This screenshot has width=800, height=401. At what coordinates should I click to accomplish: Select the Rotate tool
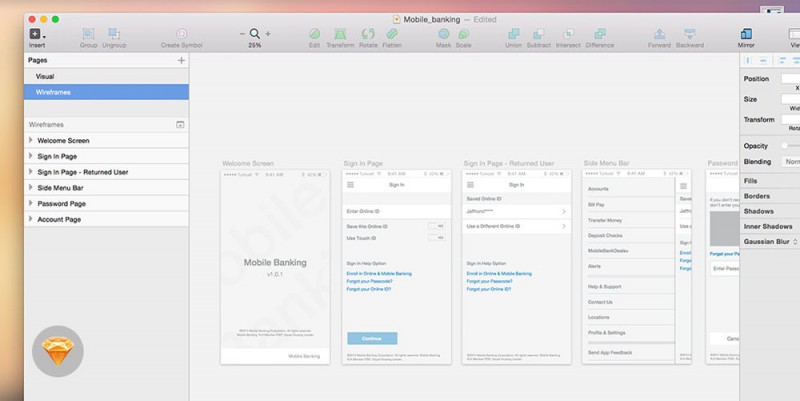368,35
